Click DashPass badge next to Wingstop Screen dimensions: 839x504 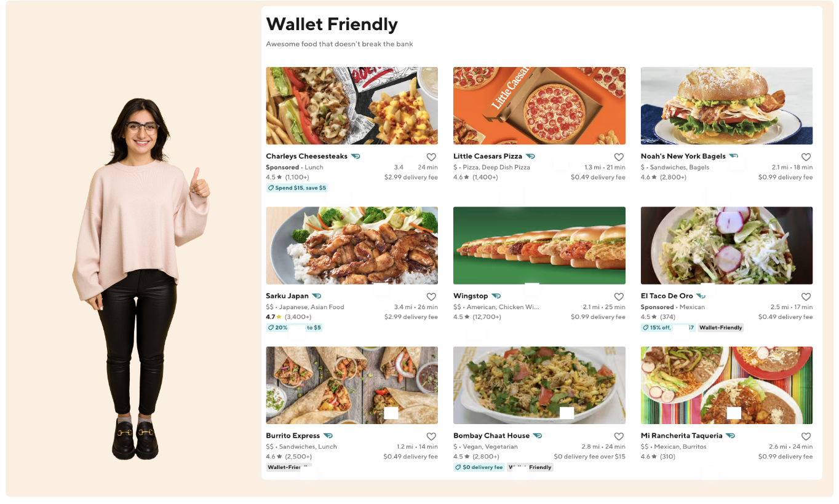pos(496,296)
